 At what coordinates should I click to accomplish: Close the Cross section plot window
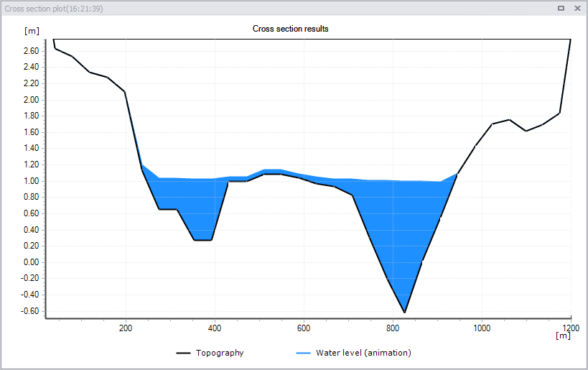[x=577, y=8]
